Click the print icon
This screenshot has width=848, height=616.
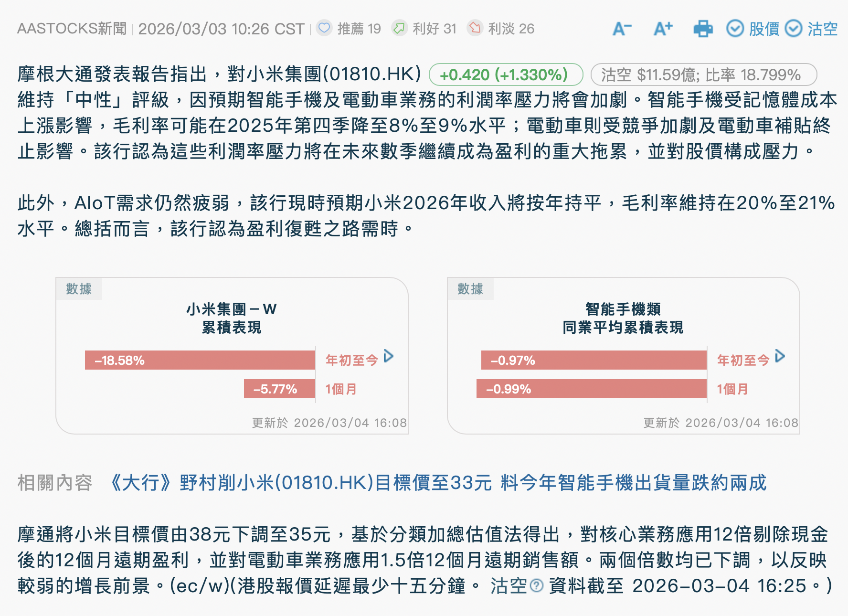point(703,29)
